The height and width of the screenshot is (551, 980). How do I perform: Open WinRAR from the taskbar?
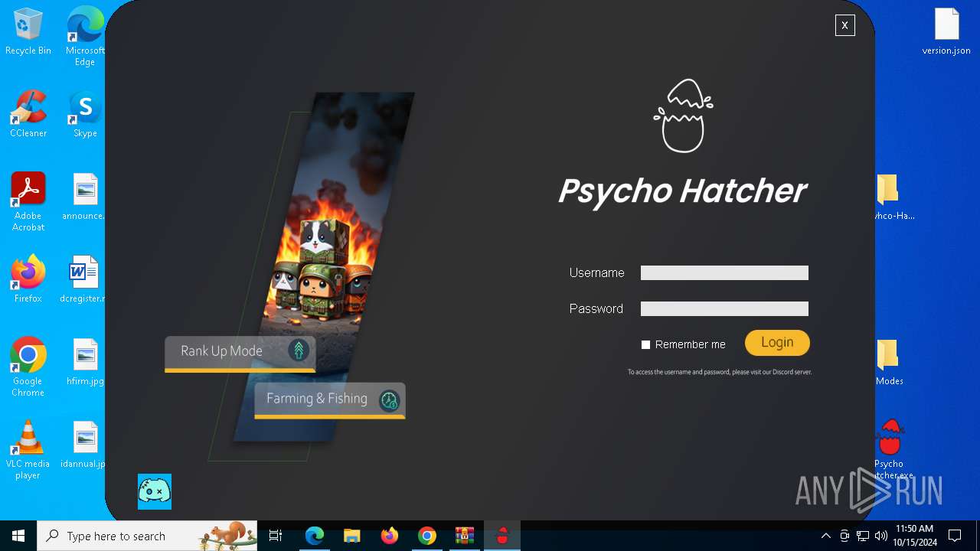[465, 536]
